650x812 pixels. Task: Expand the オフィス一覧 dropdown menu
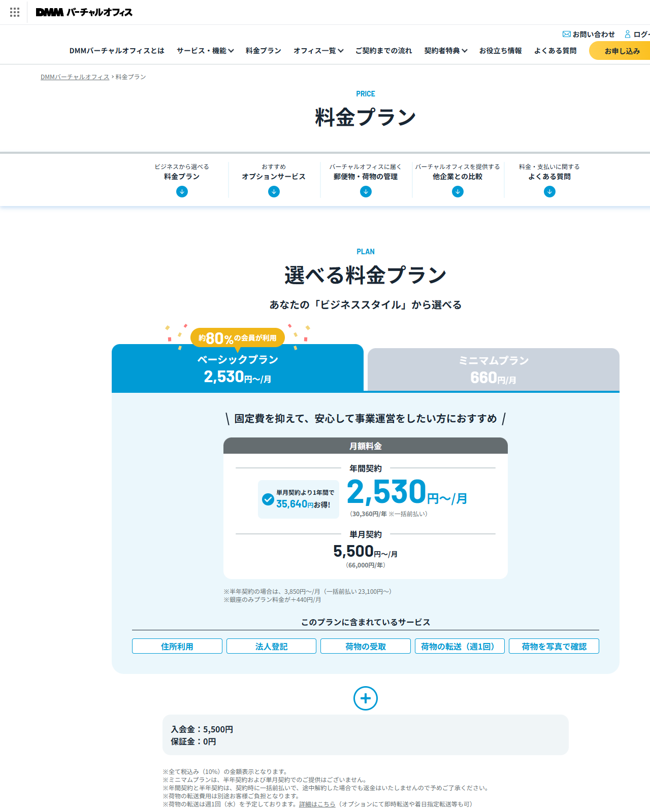pyautogui.click(x=318, y=51)
